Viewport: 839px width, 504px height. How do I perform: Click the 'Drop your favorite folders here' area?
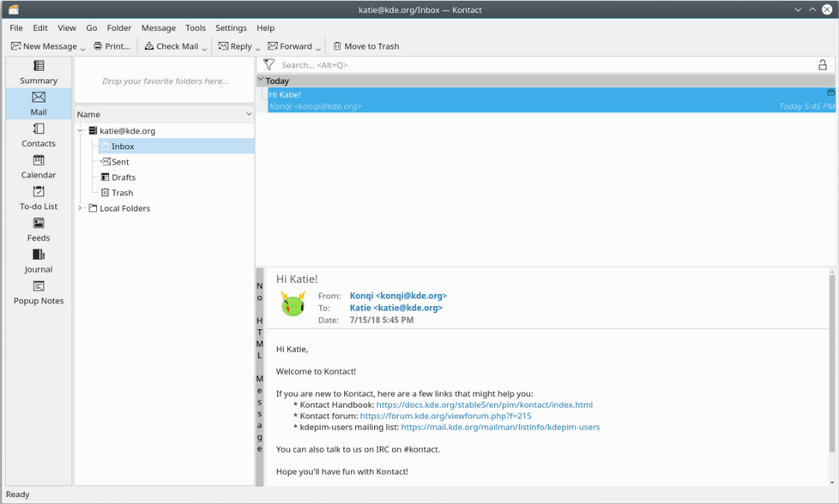pos(164,81)
